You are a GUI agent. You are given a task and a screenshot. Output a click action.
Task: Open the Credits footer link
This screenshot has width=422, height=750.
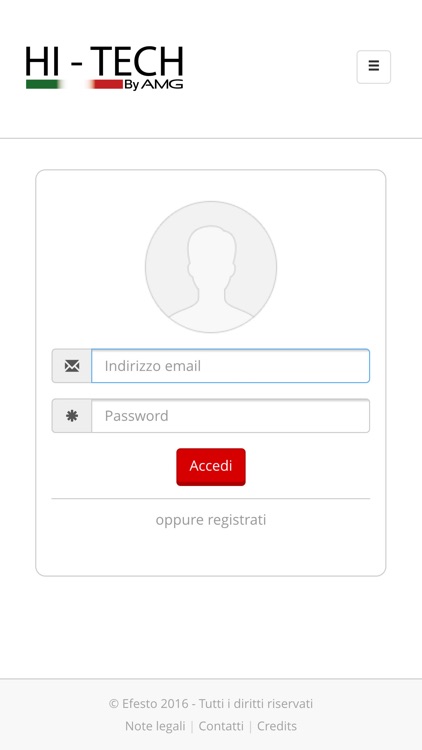(277, 726)
